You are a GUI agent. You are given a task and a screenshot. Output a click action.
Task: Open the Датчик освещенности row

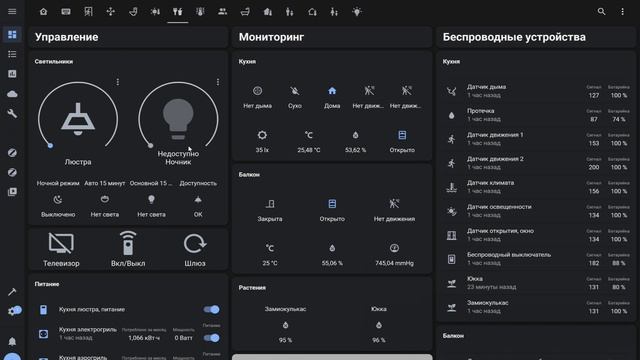click(536, 211)
